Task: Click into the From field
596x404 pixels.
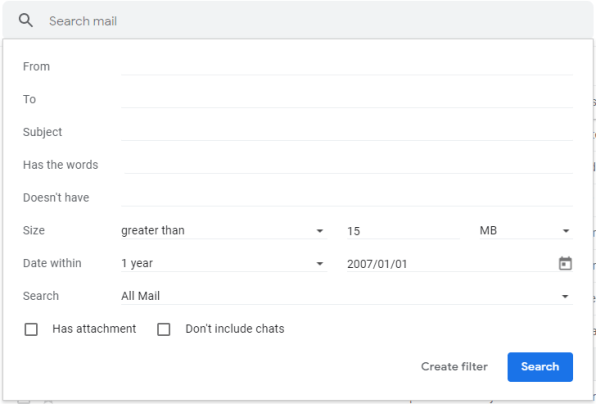Action: (x=347, y=67)
